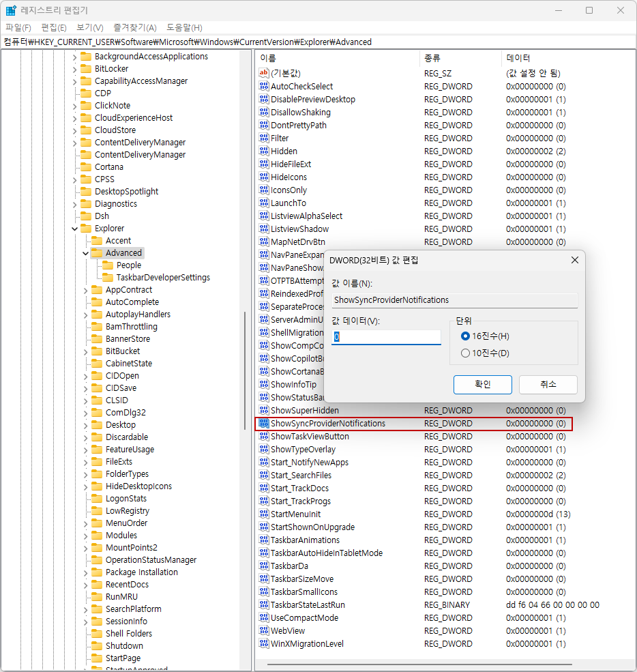The height and width of the screenshot is (672, 637).
Task: Click the 0x0000000d (13) data cell
Action: click(538, 514)
